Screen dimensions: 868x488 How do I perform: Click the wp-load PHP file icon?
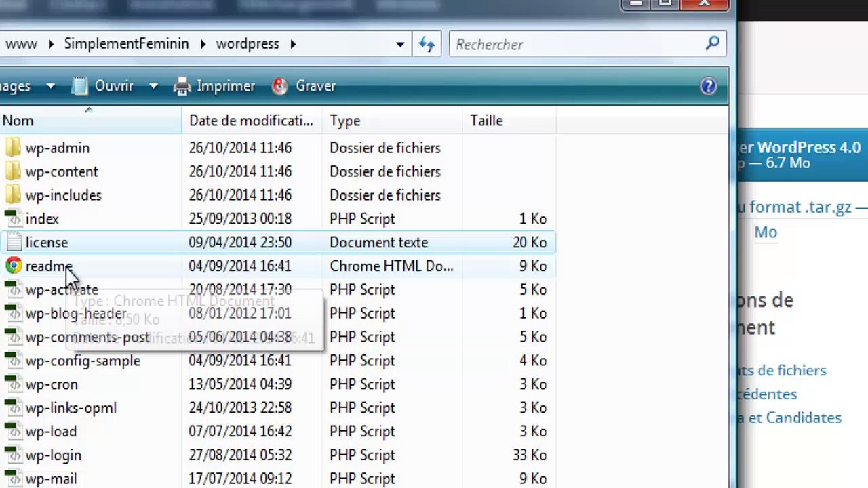pyautogui.click(x=13, y=432)
